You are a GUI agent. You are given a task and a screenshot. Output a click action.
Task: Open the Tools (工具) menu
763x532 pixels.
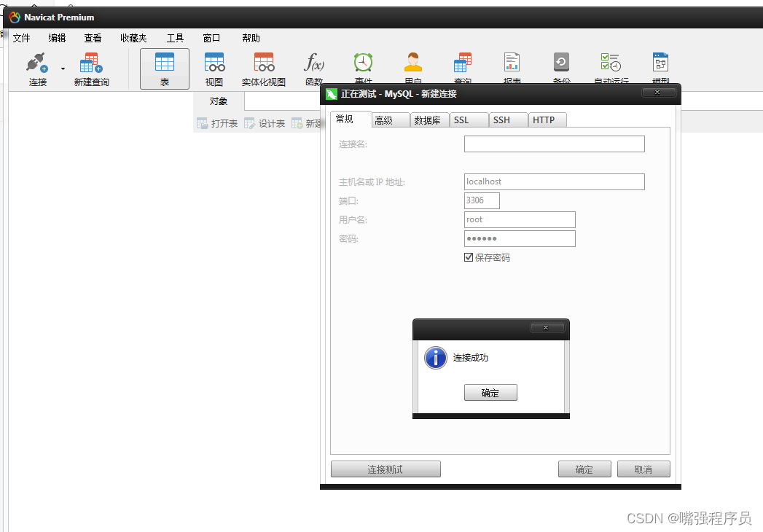pos(175,38)
